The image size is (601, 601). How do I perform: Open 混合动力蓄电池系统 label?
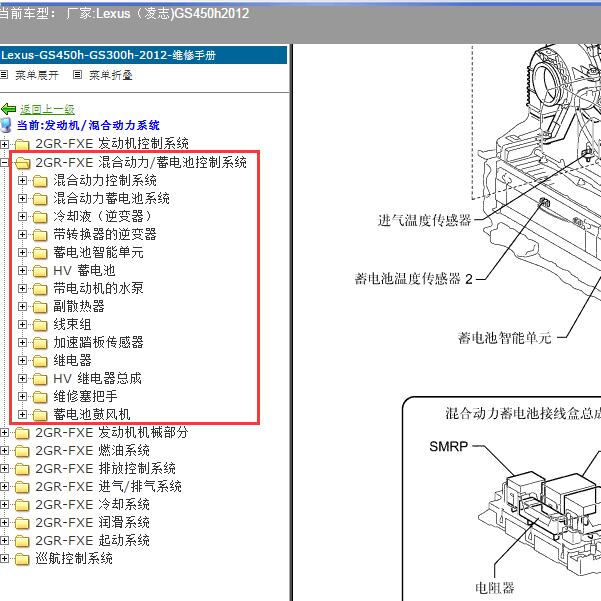[x=112, y=198]
